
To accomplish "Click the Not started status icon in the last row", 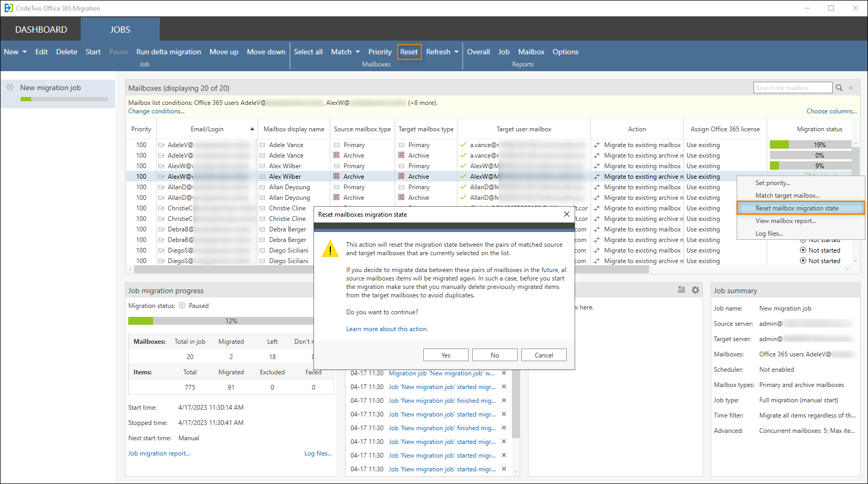I will point(803,260).
